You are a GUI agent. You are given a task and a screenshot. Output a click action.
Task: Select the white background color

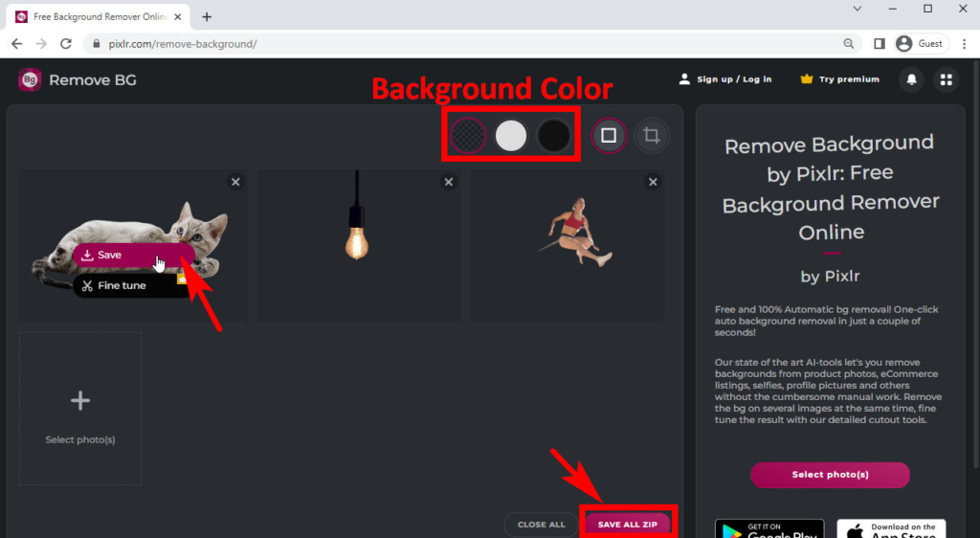(x=511, y=136)
